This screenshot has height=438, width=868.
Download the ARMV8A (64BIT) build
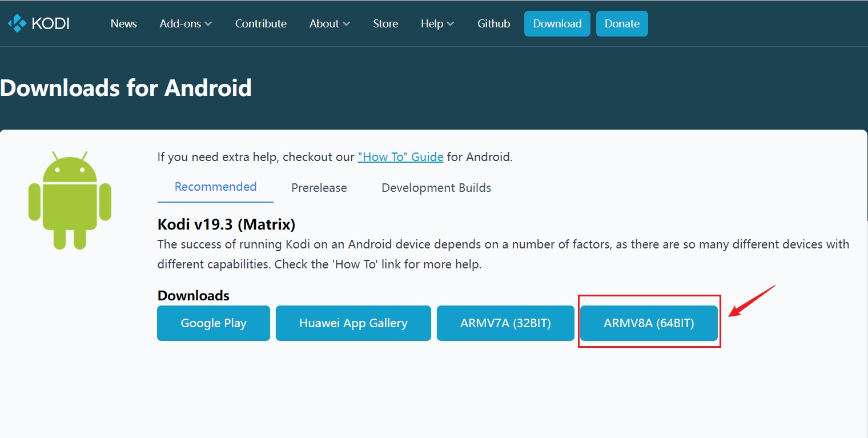[x=649, y=323]
